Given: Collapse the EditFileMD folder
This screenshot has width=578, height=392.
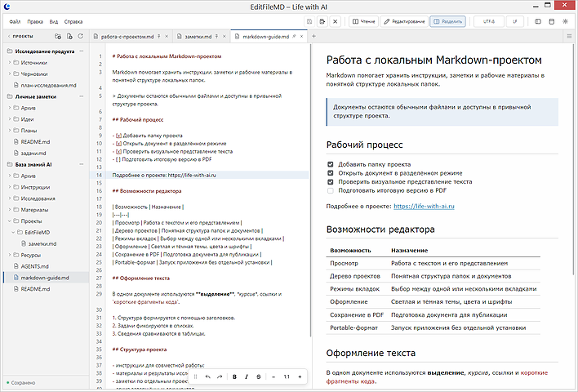Looking at the screenshot, I should [x=13, y=232].
